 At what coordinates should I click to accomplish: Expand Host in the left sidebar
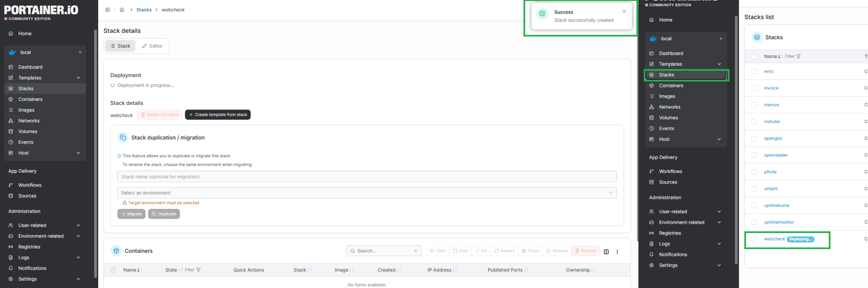45,153
